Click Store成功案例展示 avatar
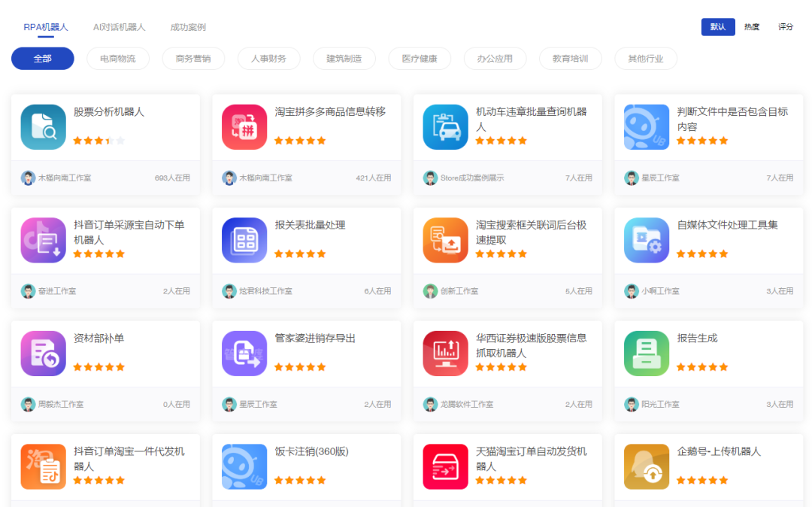 (x=430, y=178)
